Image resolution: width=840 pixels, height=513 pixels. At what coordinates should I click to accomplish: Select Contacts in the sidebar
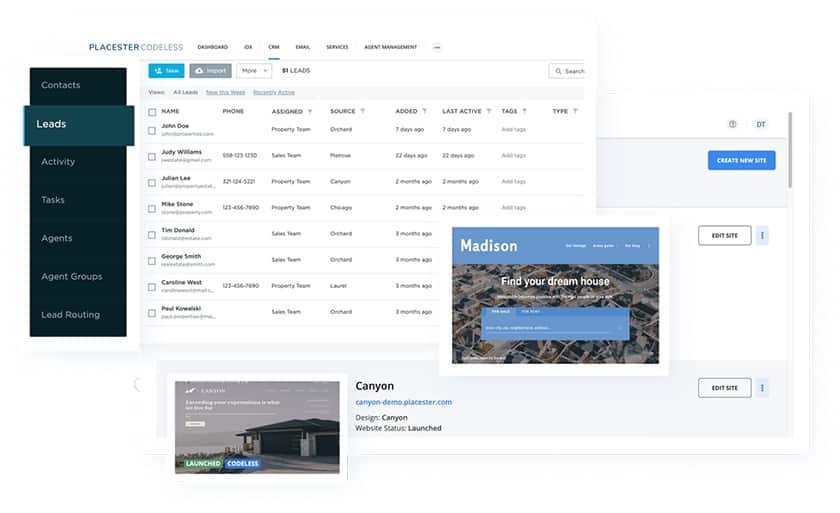[x=78, y=85]
